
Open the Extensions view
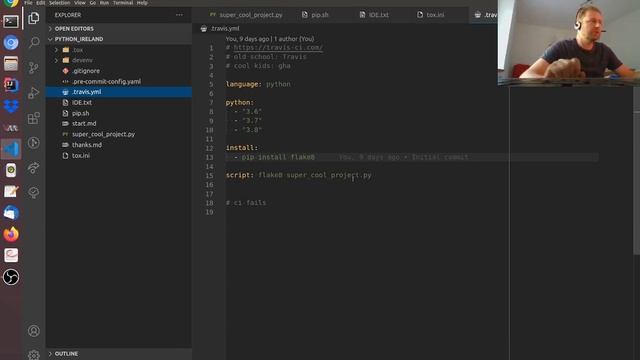(34, 118)
